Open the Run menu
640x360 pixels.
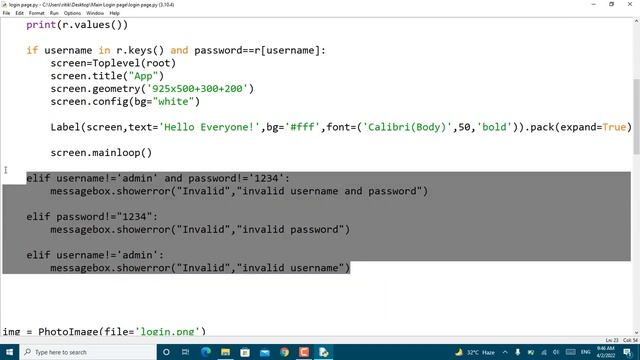click(x=54, y=13)
